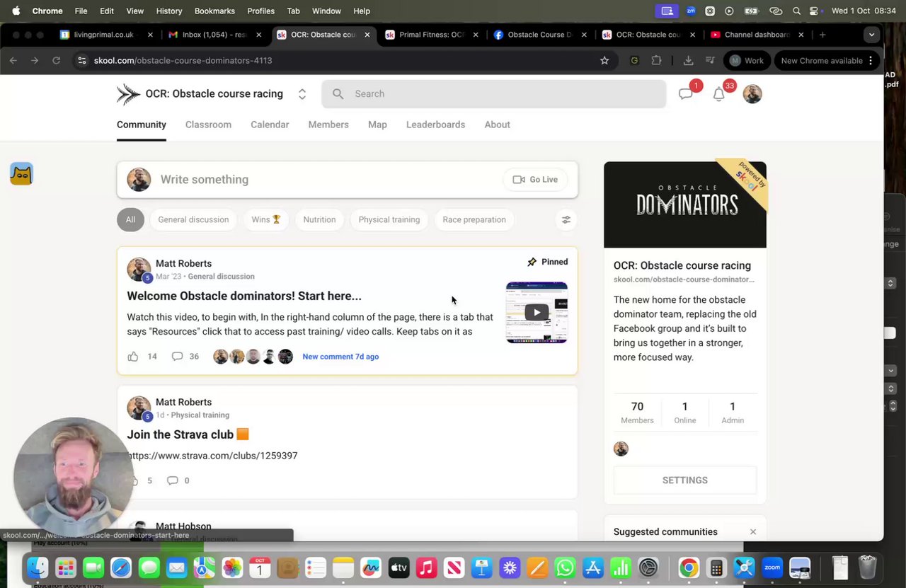This screenshot has width=906, height=588.
Task: Click the admin avatar in sidebar
Action: (621, 449)
